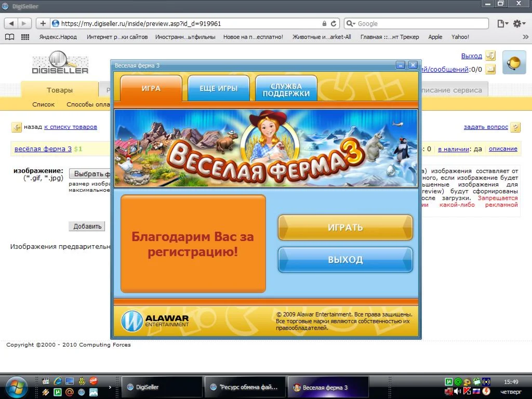
Task: Click the Kaspersky tray icon
Action: [x=467, y=392]
